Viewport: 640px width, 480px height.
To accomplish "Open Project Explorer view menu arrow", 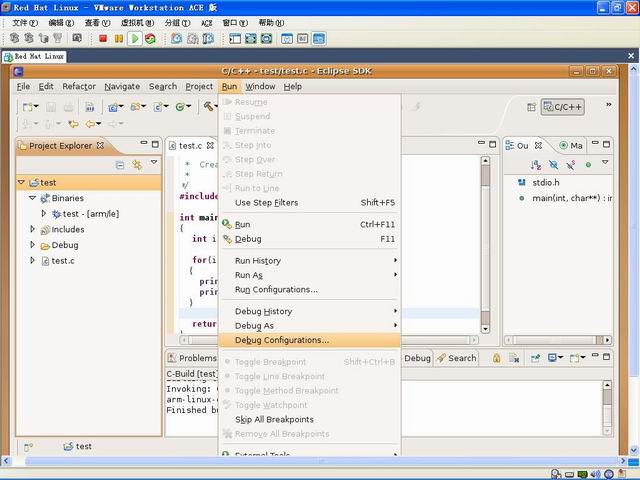I will (x=154, y=162).
